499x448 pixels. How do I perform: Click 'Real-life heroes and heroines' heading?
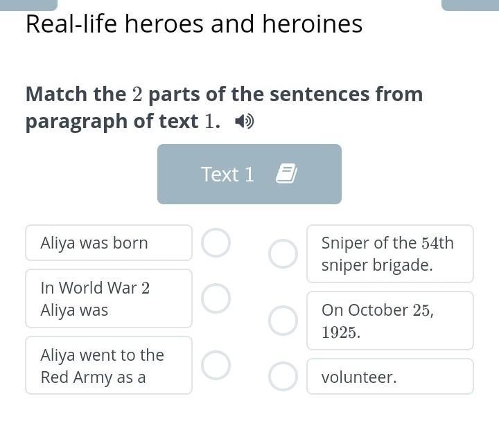[x=194, y=24]
